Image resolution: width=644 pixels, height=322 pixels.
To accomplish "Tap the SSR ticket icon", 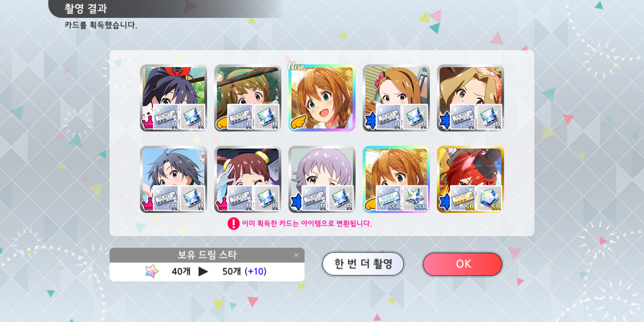I will pyautogui.click(x=388, y=198).
